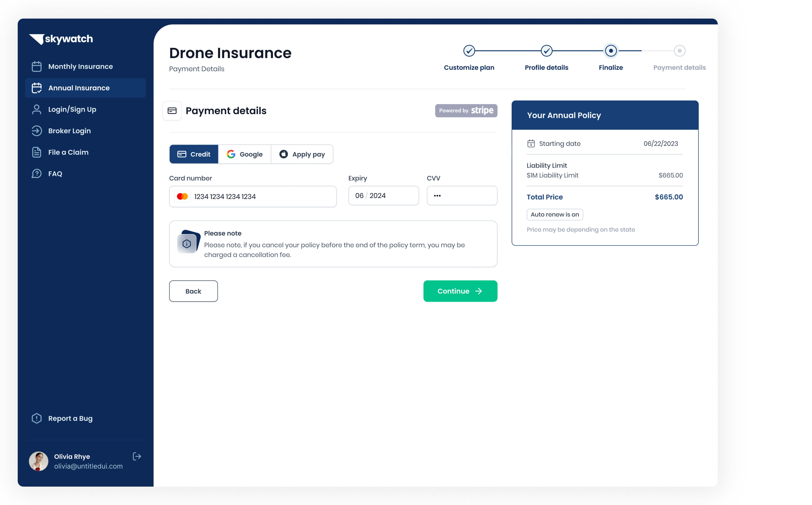Click the Auto renew is on badge

[x=555, y=214]
